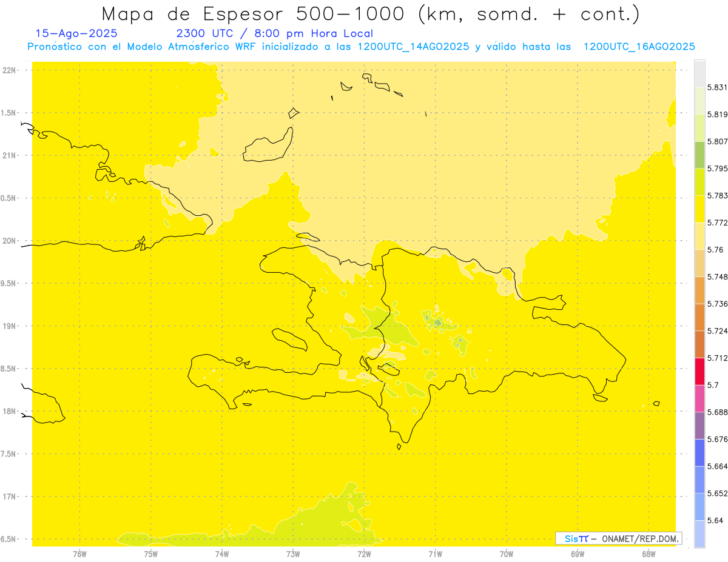Click the legend value 5.831
The height and width of the screenshot is (562, 728).
(x=717, y=87)
